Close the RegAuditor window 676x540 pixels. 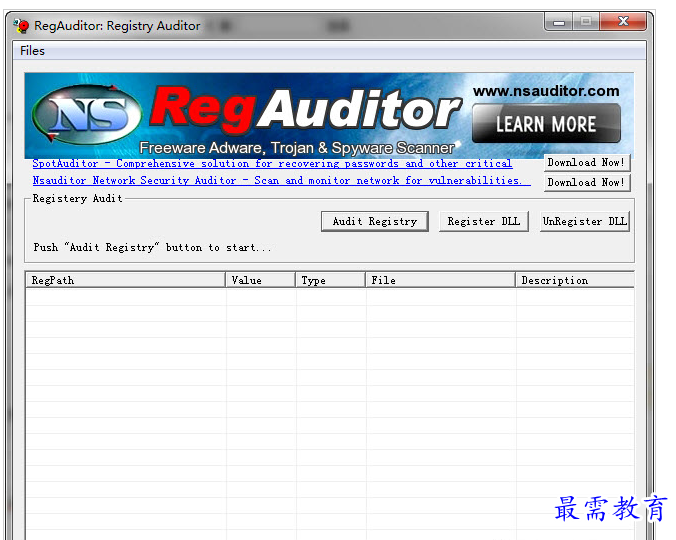pos(623,22)
